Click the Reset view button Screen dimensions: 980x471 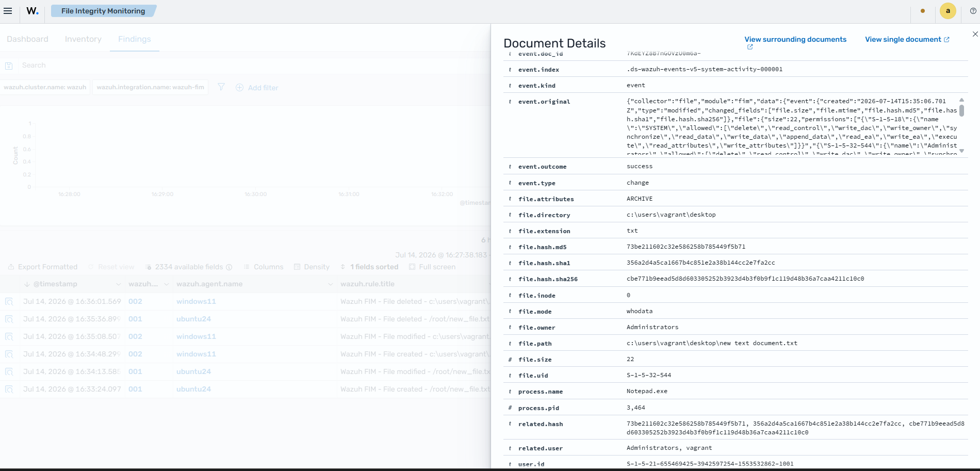pos(111,267)
